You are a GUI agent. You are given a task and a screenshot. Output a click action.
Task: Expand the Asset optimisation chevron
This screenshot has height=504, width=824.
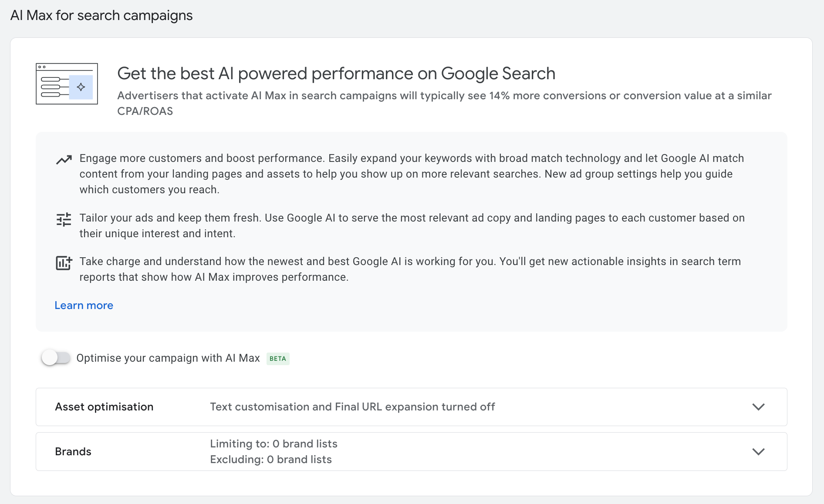(x=758, y=407)
